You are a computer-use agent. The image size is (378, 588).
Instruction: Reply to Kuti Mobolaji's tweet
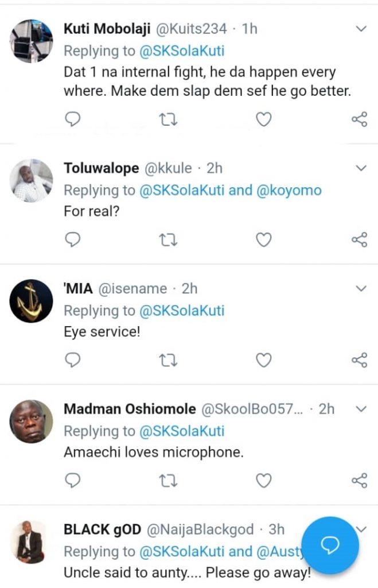pyautogui.click(x=72, y=119)
